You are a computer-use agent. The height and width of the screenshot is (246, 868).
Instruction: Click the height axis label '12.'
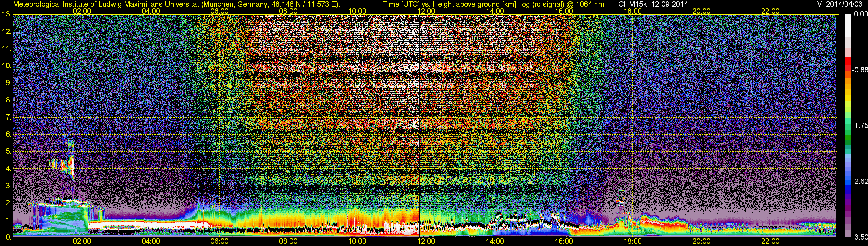coord(6,32)
